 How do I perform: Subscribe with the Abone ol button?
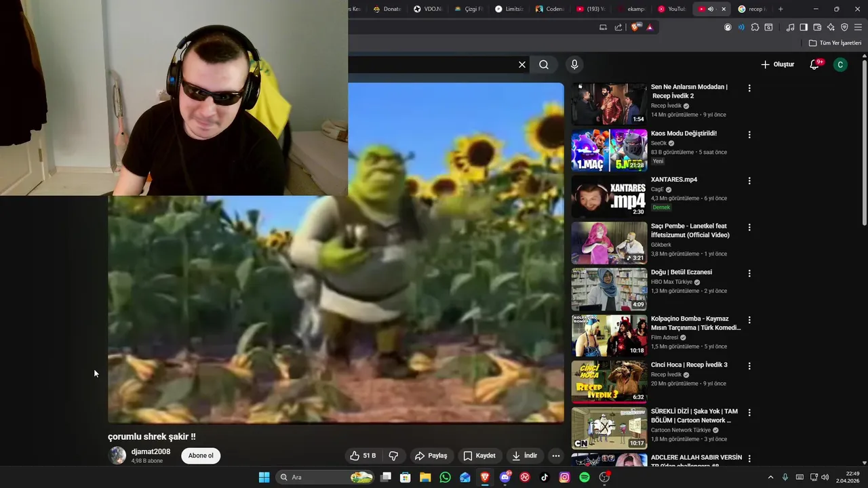(x=201, y=455)
